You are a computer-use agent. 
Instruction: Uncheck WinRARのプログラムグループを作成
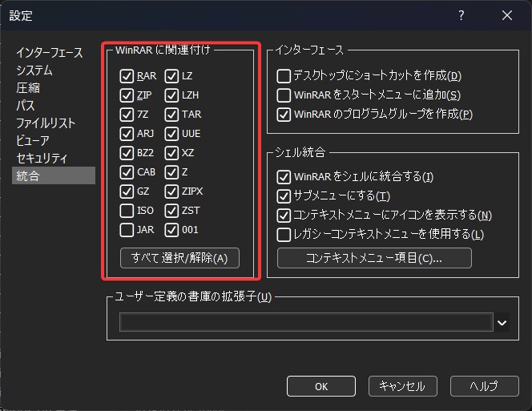[x=284, y=115]
